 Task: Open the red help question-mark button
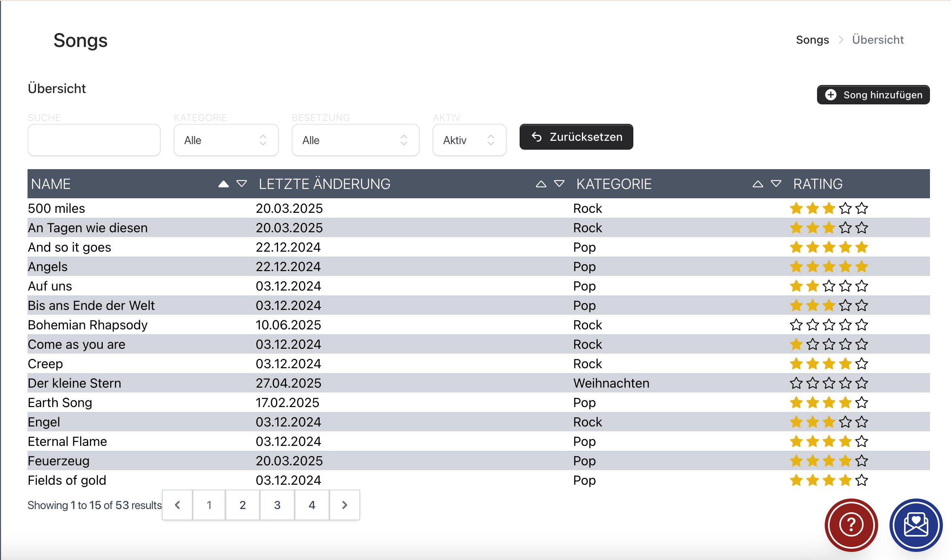click(851, 525)
